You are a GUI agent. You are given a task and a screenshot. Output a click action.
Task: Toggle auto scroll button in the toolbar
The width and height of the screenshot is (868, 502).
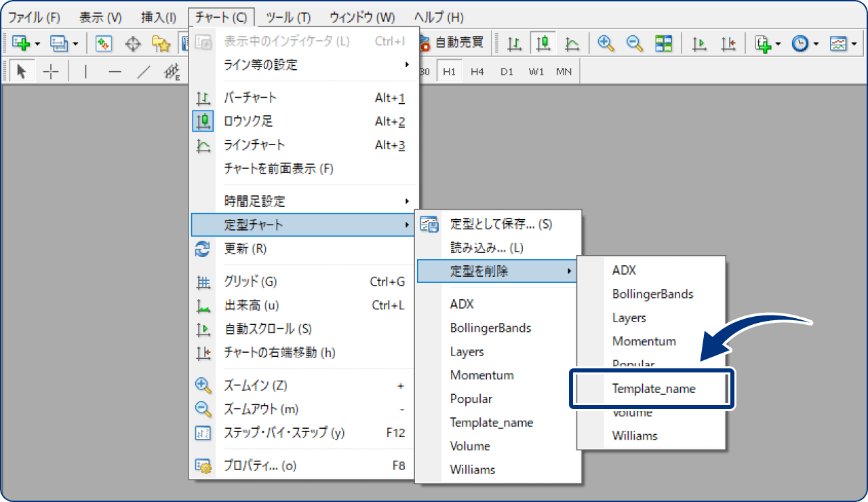tap(699, 44)
